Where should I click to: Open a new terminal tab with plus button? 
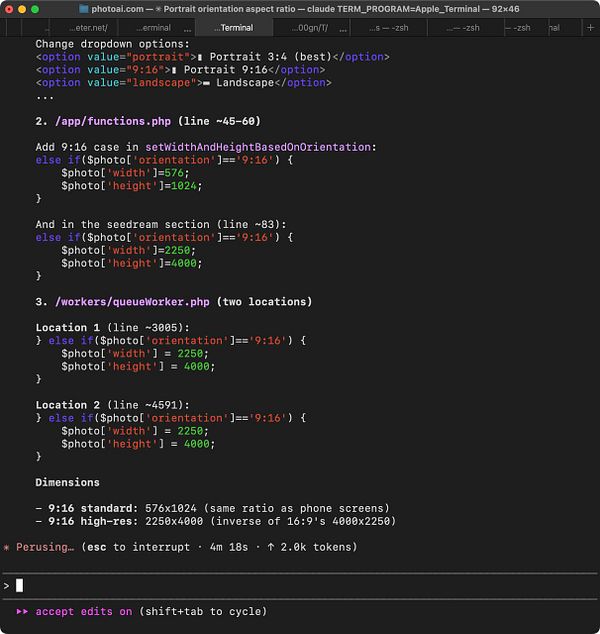(590, 27)
